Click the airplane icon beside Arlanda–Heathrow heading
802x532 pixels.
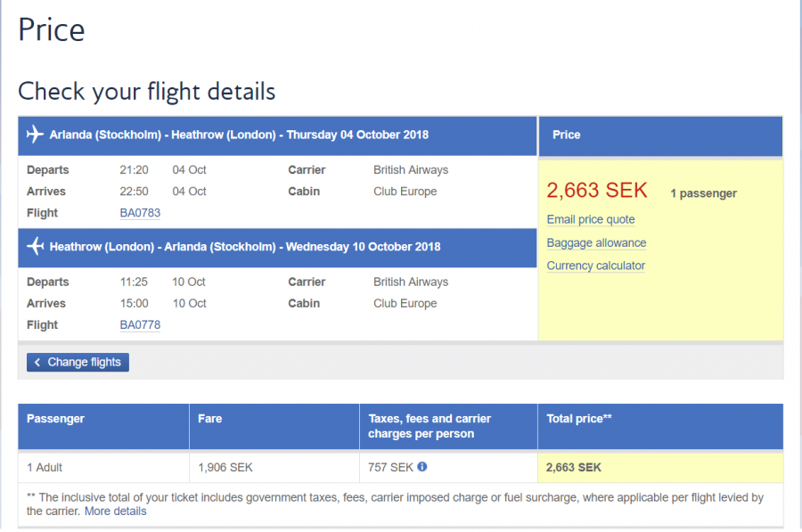click(x=36, y=135)
